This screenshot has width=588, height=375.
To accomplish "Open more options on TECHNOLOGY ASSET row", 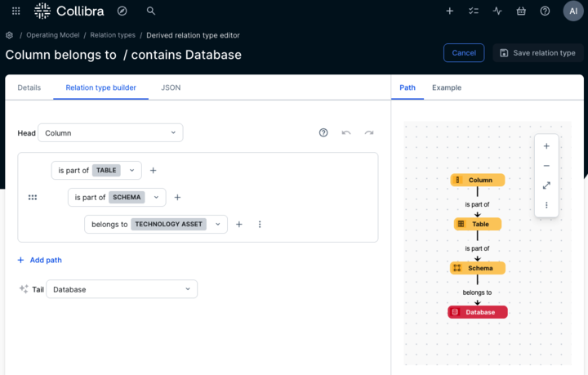I will (260, 224).
